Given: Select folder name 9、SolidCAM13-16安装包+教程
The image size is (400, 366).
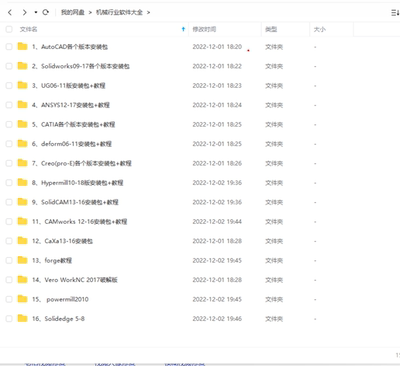Looking at the screenshot, I should [x=75, y=202].
